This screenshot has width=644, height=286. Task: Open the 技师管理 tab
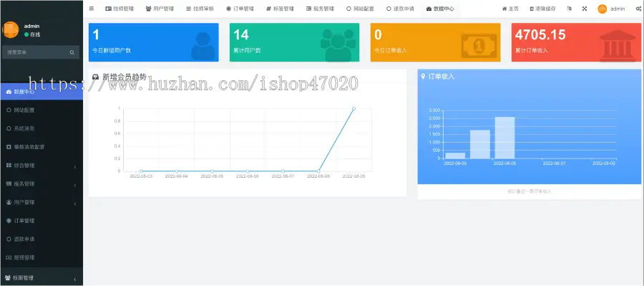(119, 9)
